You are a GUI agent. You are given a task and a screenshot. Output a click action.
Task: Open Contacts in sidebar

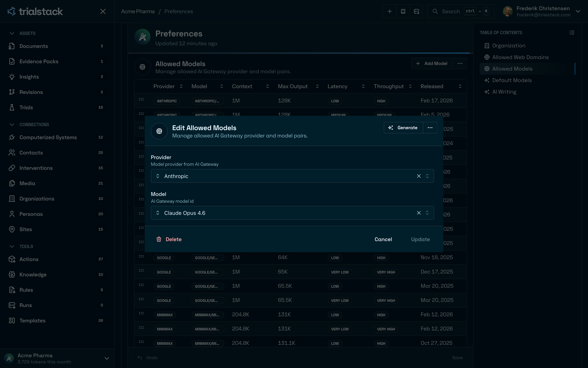pyautogui.click(x=56, y=153)
